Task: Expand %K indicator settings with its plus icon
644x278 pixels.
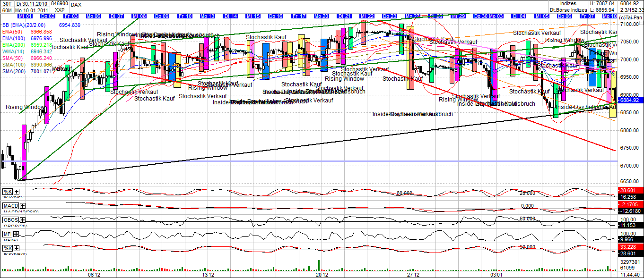Action: [16, 191]
